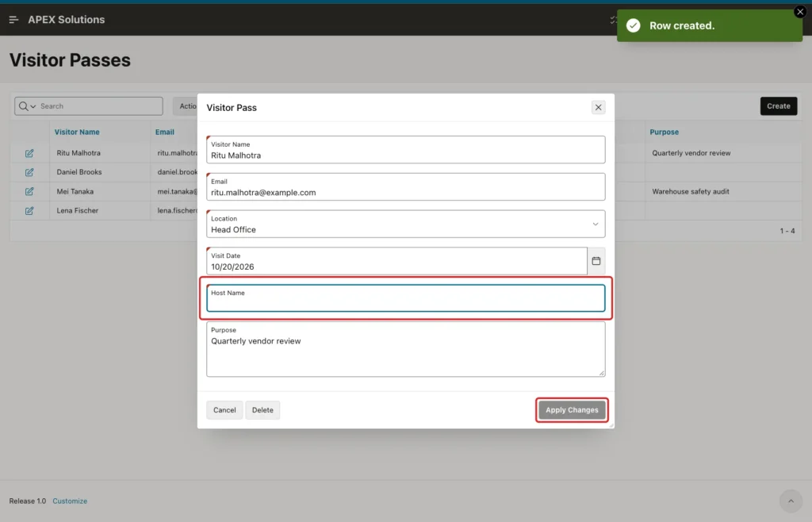Sort by Visitor Name column header

(x=77, y=132)
